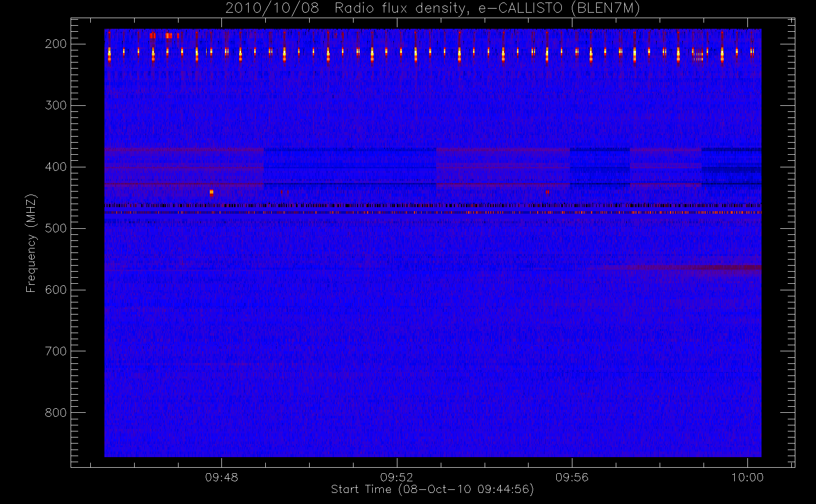Image resolution: width=816 pixels, height=504 pixels.
Task: Click the 300 frequency tick label
Action: coord(55,105)
